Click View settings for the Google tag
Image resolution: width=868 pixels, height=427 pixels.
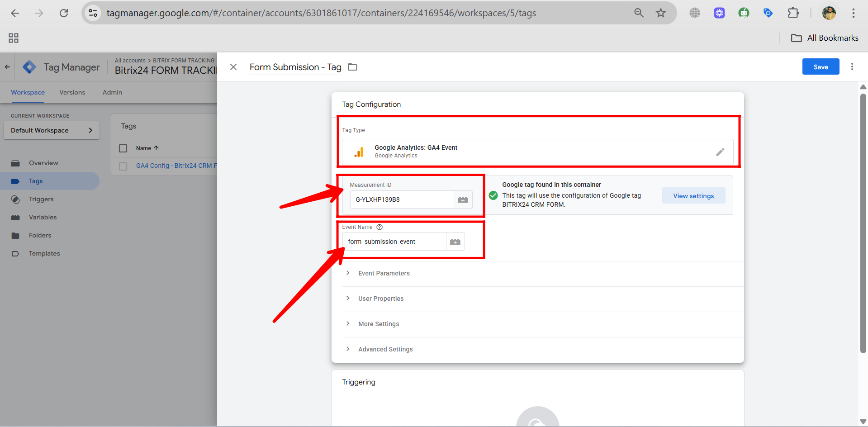point(693,196)
